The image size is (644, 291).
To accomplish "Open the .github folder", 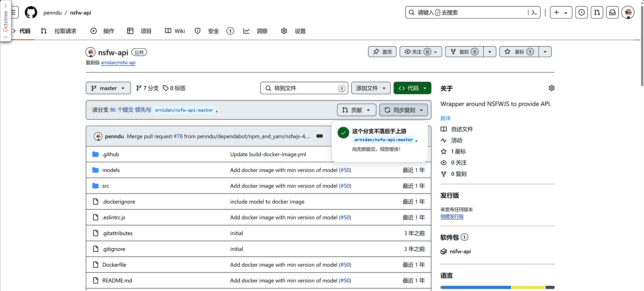I will click(110, 154).
